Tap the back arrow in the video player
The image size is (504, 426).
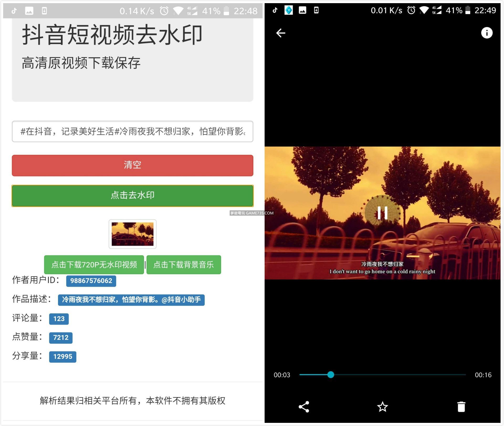click(281, 33)
